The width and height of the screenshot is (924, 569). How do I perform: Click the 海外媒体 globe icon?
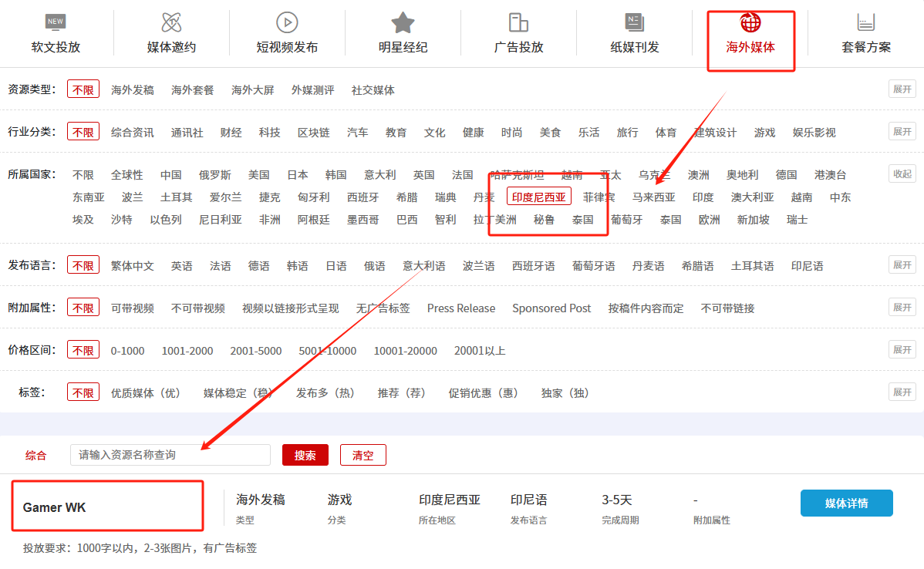(x=750, y=22)
